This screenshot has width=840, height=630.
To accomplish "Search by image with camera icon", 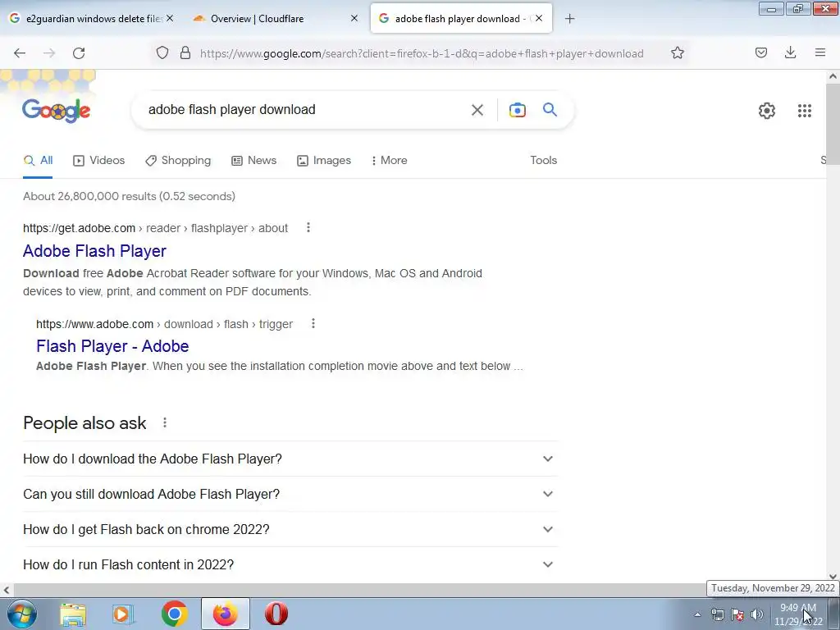I will click(517, 110).
